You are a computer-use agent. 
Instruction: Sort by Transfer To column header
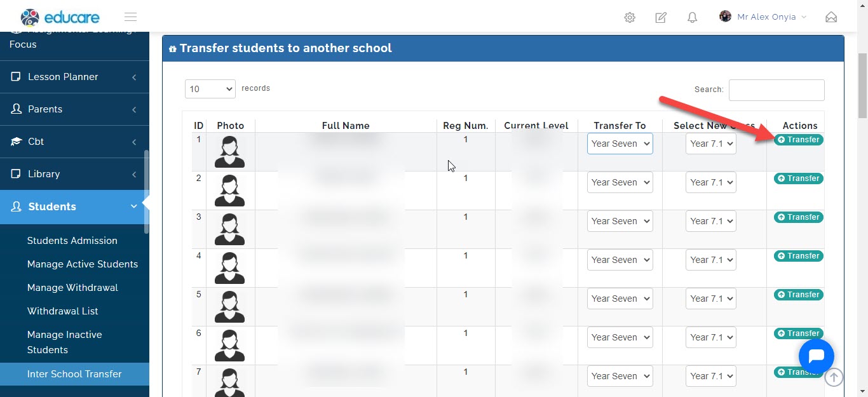point(620,126)
